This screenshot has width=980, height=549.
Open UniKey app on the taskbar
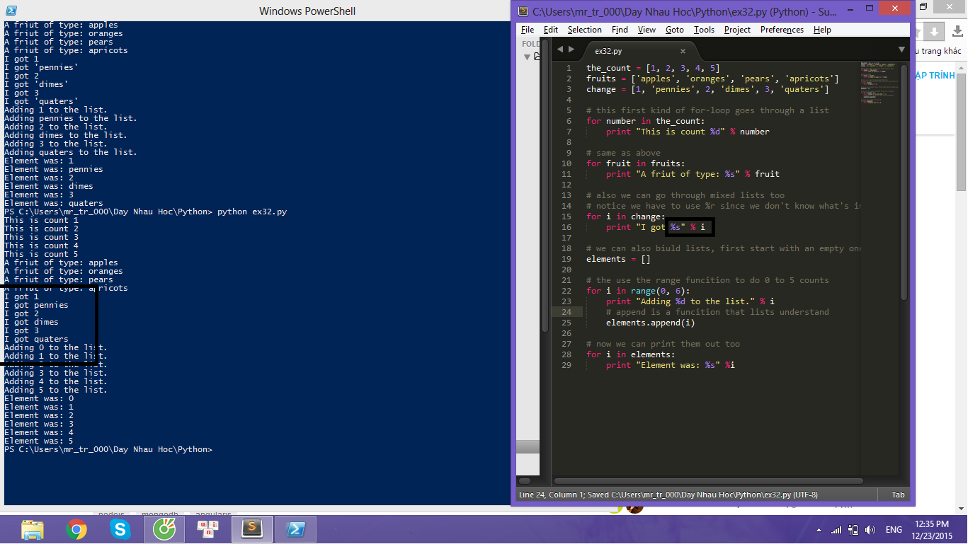coord(208,529)
